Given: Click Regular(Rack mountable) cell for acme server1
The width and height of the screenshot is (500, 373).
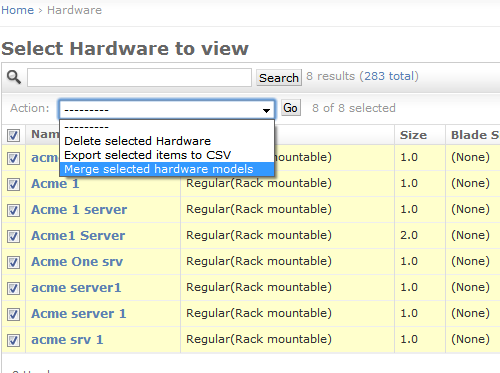Looking at the screenshot, I should [259, 287].
